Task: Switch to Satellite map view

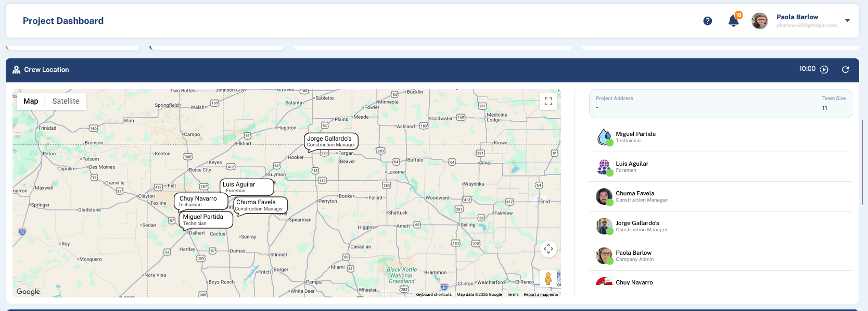Action: 66,101
